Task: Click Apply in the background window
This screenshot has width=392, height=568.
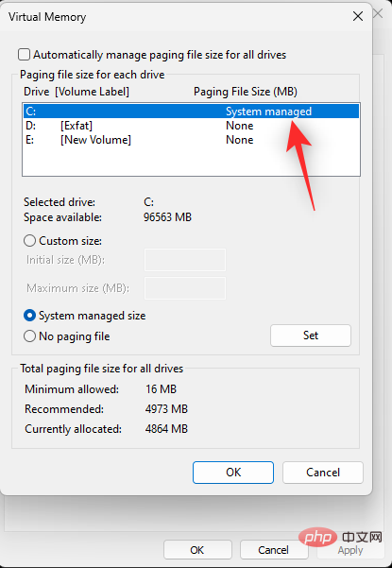Action: 350,550
